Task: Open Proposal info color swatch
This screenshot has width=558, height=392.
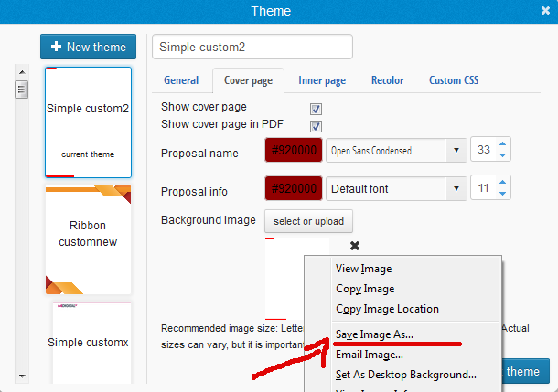Action: 293,189
